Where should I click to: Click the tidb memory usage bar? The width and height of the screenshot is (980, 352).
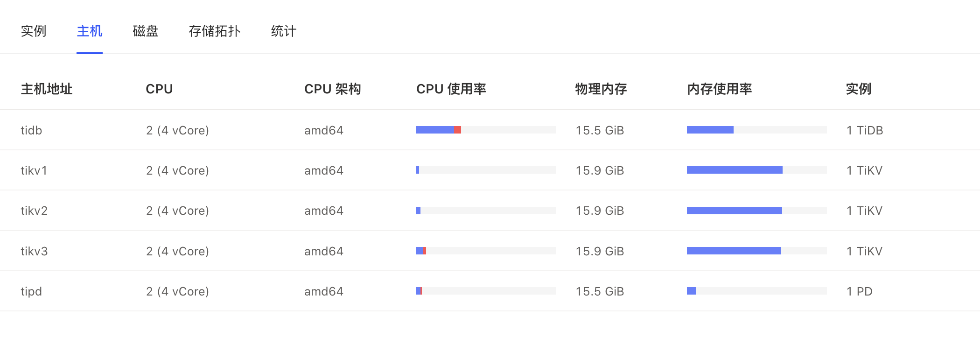(756, 130)
